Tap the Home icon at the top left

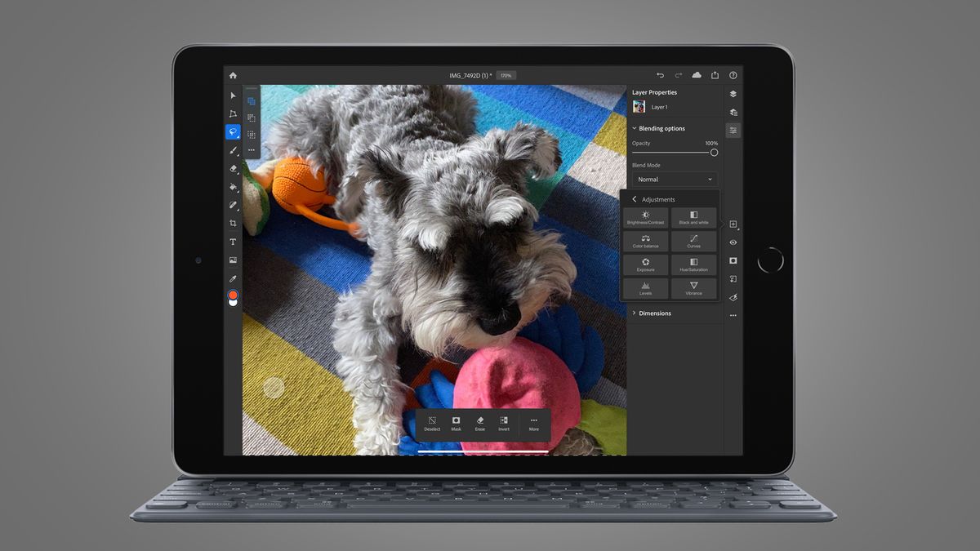click(233, 74)
